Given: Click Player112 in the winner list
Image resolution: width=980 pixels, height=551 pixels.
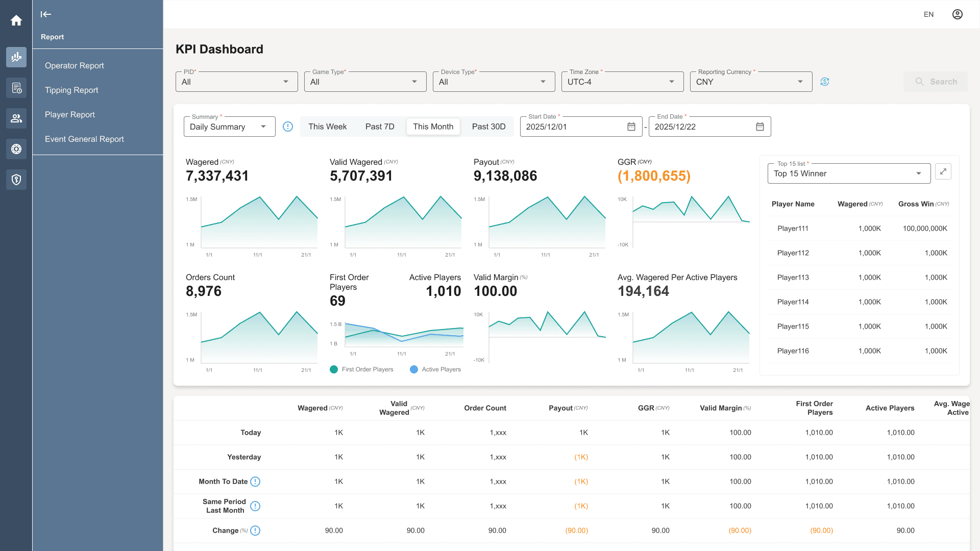Looking at the screenshot, I should coord(793,253).
